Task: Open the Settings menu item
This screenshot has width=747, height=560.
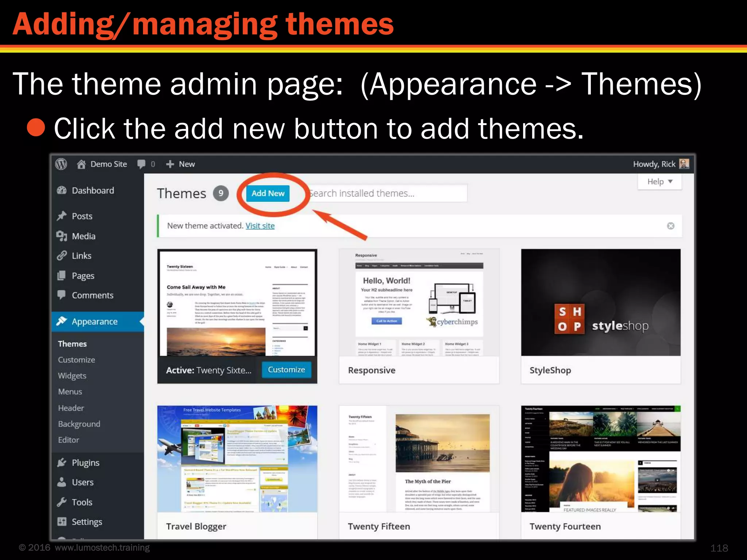Action: (87, 522)
